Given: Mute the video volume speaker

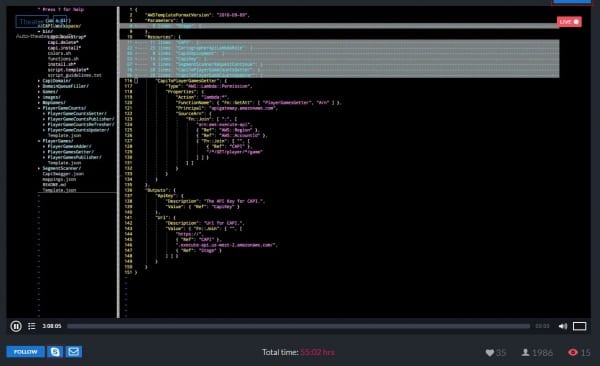Looking at the screenshot, I should [x=562, y=326].
